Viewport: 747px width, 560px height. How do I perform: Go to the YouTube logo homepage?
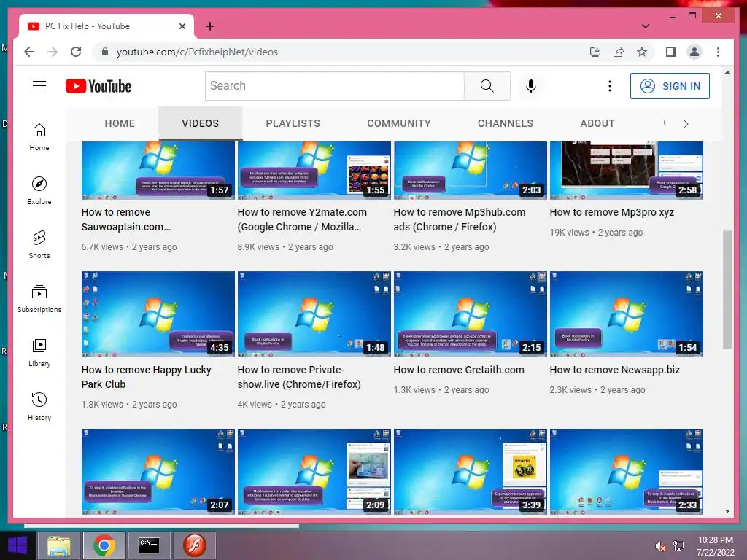tap(98, 86)
